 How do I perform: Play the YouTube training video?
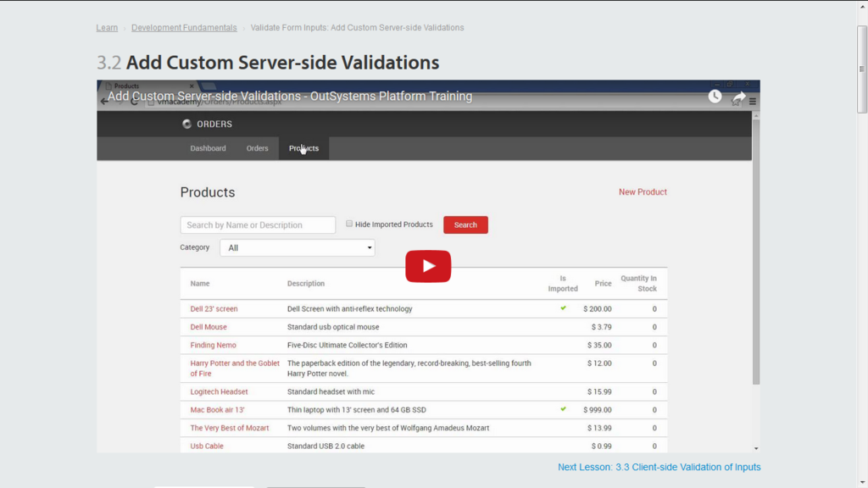[x=428, y=266]
